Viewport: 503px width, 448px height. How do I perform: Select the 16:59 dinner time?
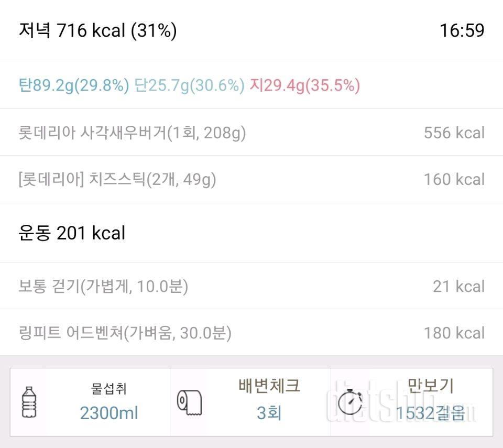pyautogui.click(x=462, y=30)
